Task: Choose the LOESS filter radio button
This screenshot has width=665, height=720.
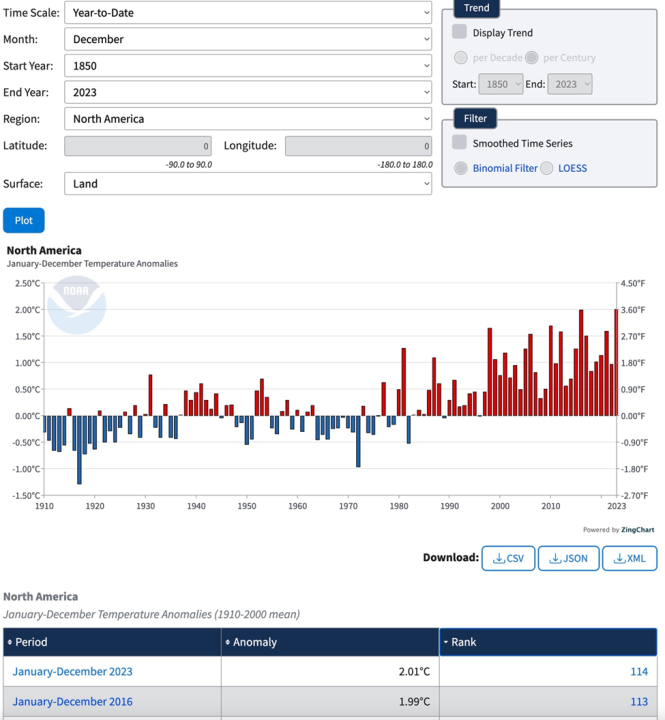Action: (x=547, y=168)
